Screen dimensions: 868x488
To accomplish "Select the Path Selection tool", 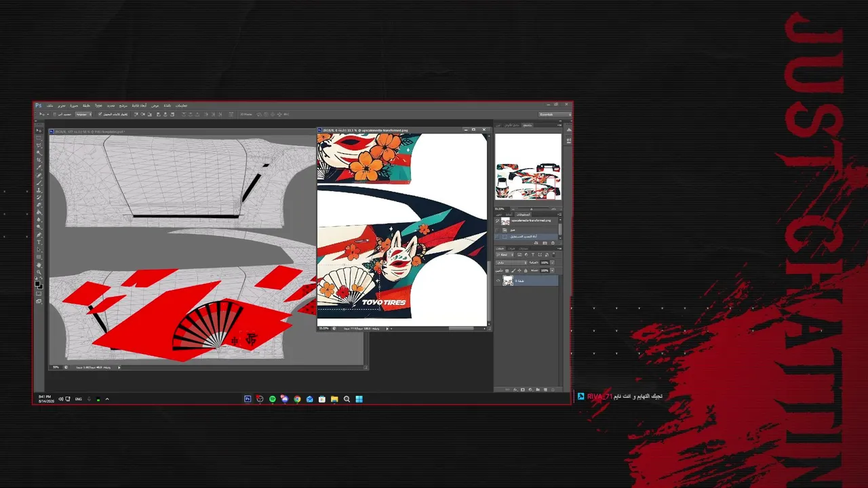I will 39,249.
